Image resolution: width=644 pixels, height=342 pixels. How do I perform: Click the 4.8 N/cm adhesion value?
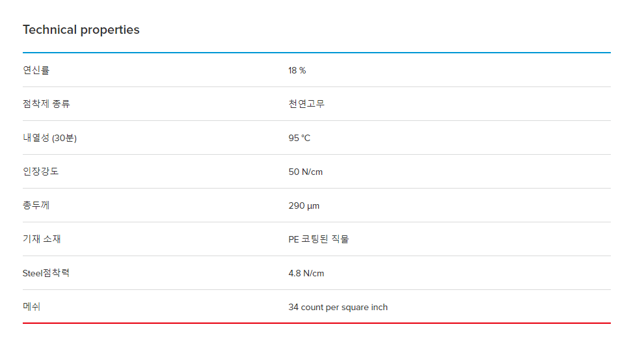point(306,274)
